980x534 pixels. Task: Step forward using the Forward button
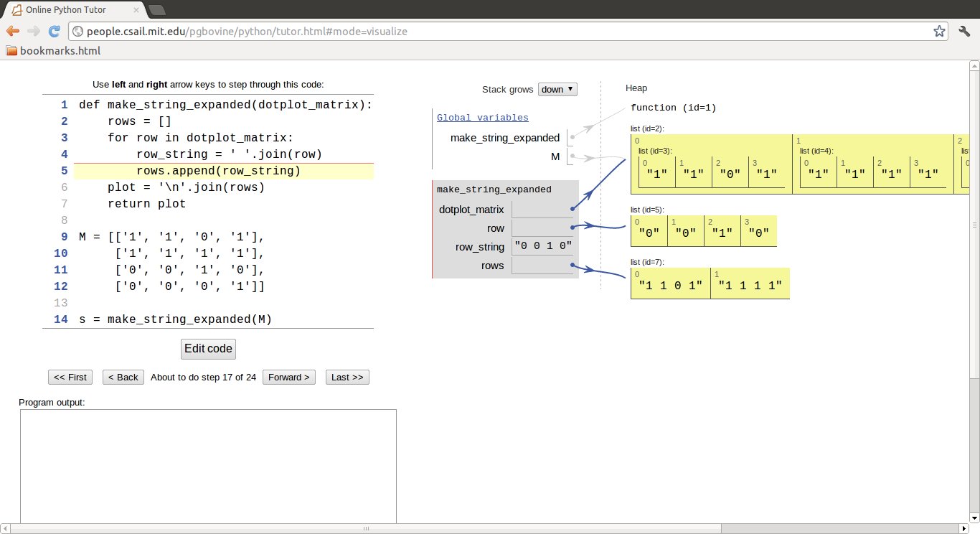288,377
